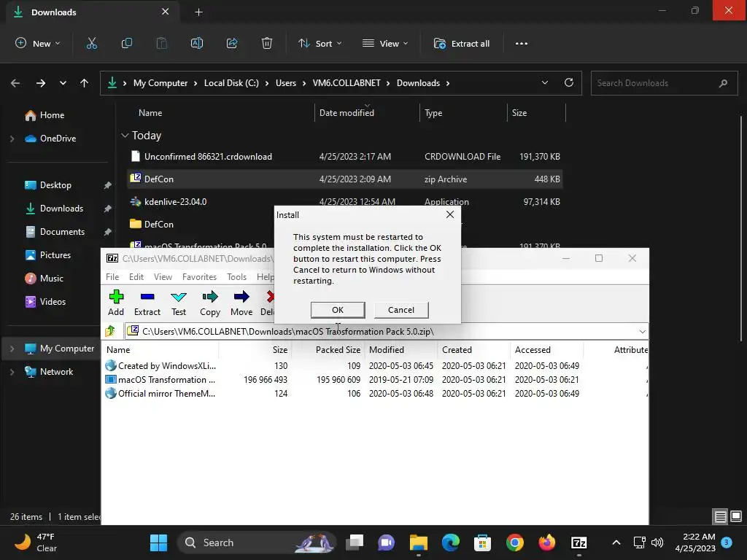Sort by Date modified column header
Viewport: 747px width, 560px height.
pos(347,113)
